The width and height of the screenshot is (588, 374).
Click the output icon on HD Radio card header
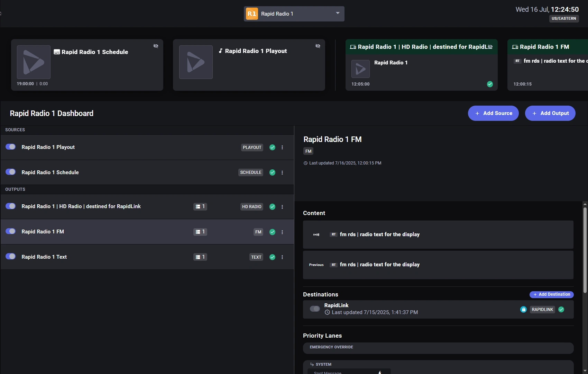point(353,47)
